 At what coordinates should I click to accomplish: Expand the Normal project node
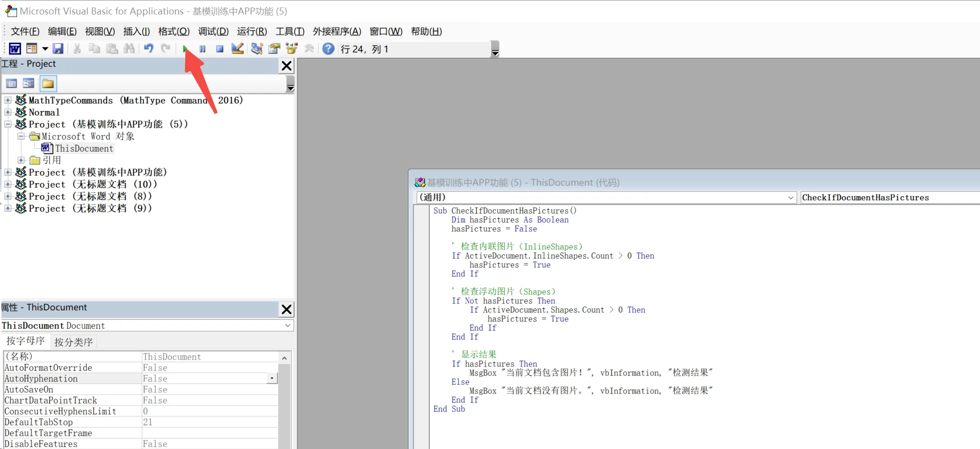[8, 112]
